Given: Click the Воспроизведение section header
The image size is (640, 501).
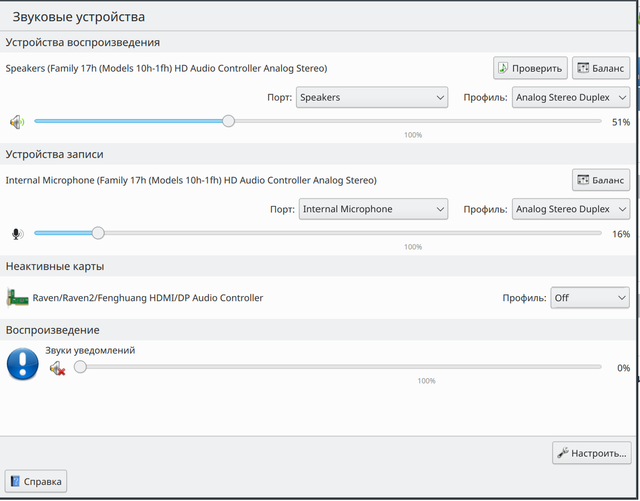Looking at the screenshot, I should point(53,330).
